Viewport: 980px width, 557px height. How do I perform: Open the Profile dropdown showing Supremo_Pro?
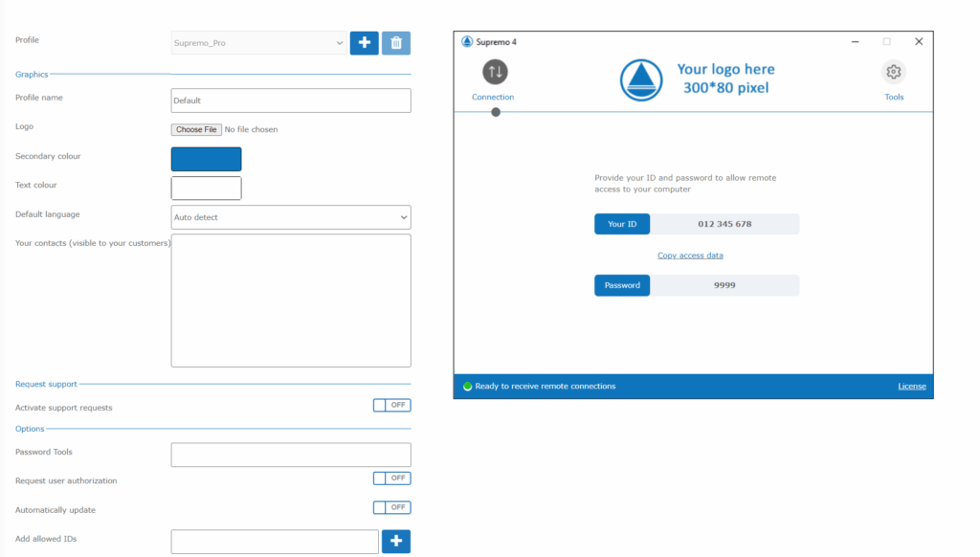click(258, 43)
